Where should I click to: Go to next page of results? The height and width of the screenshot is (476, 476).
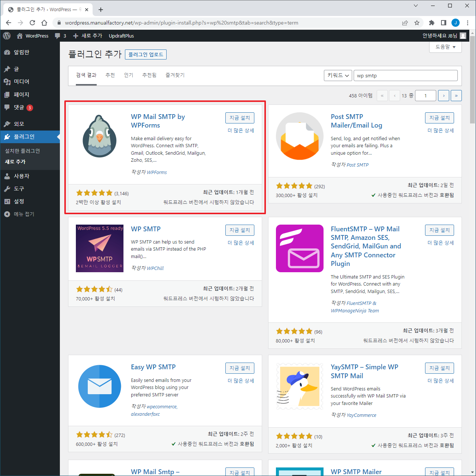tap(444, 96)
